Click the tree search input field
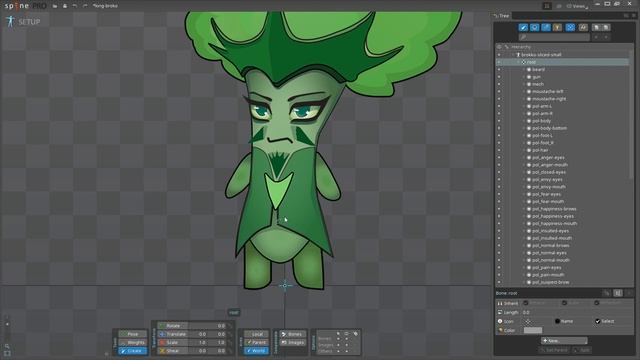640x360 pixels. coord(554,37)
